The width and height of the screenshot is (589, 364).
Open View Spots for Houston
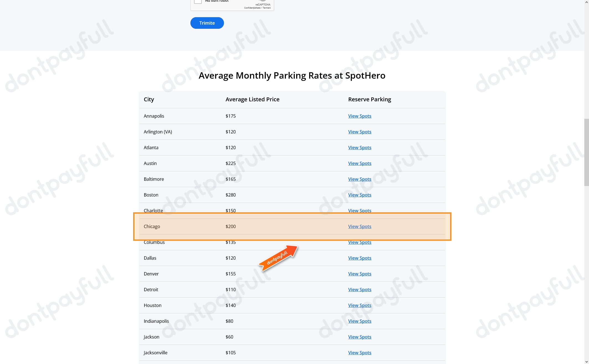(x=360, y=305)
